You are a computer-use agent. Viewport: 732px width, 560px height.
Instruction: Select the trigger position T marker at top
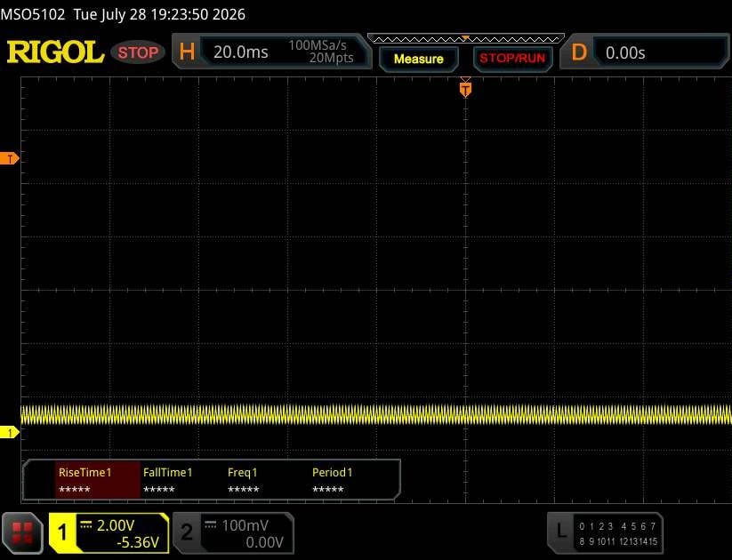465,89
